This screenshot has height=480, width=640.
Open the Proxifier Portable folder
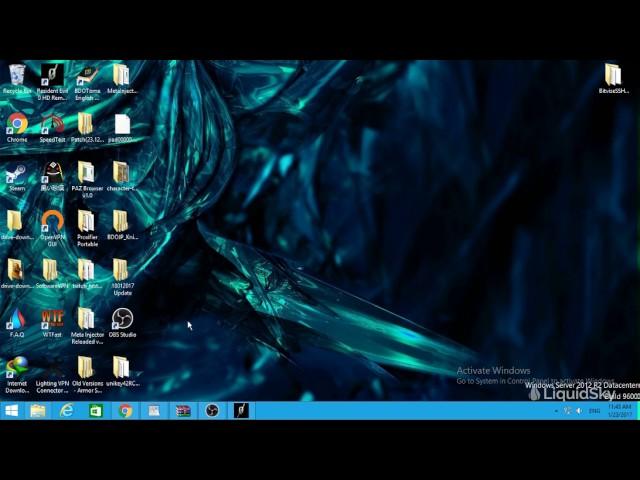(x=87, y=229)
